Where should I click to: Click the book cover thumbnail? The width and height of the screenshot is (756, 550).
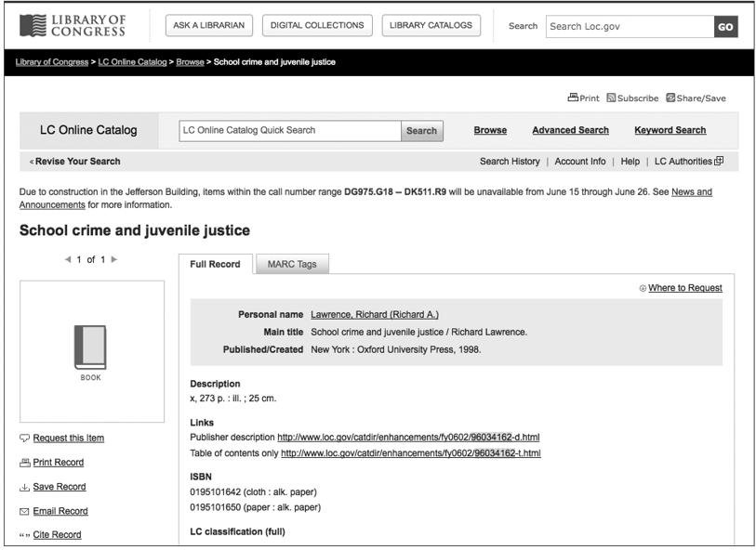tap(92, 351)
